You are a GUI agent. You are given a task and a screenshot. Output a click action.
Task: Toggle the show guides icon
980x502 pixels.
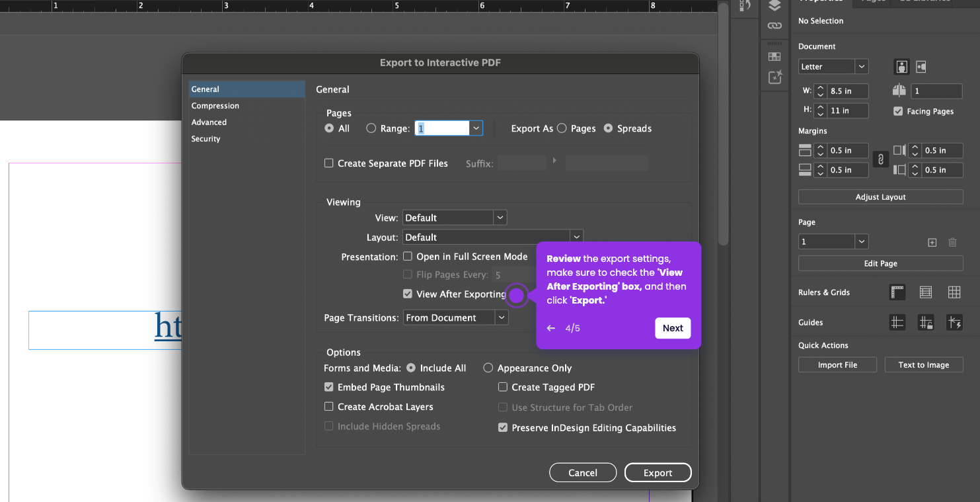897,322
